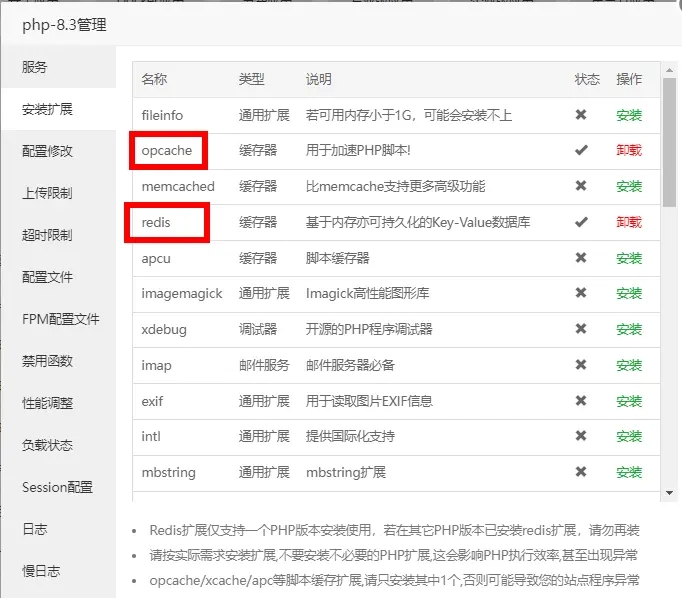Click the scrollbar up arrow
Viewport: 682px width, 598px height.
point(669,70)
